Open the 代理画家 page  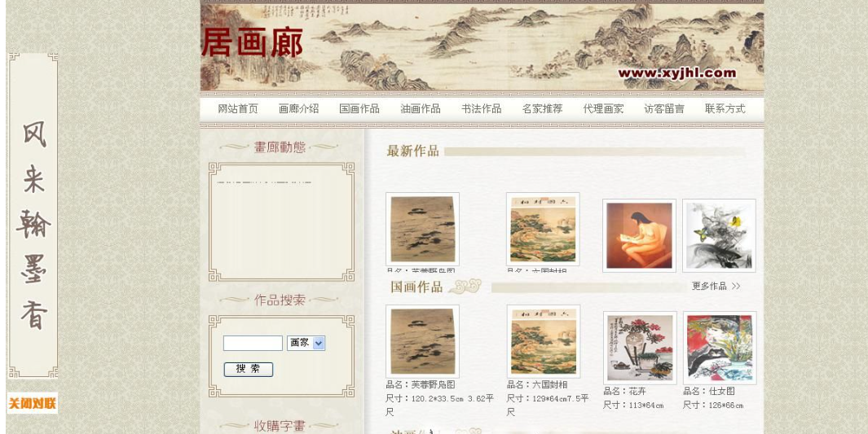[603, 109]
